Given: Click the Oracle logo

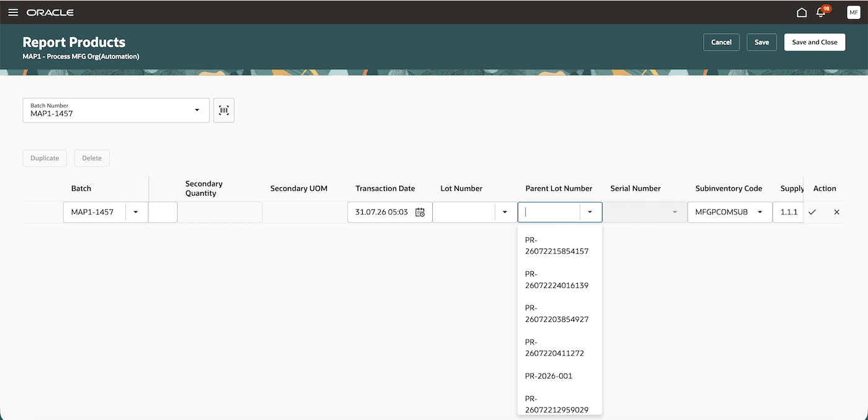Looking at the screenshot, I should point(50,12).
